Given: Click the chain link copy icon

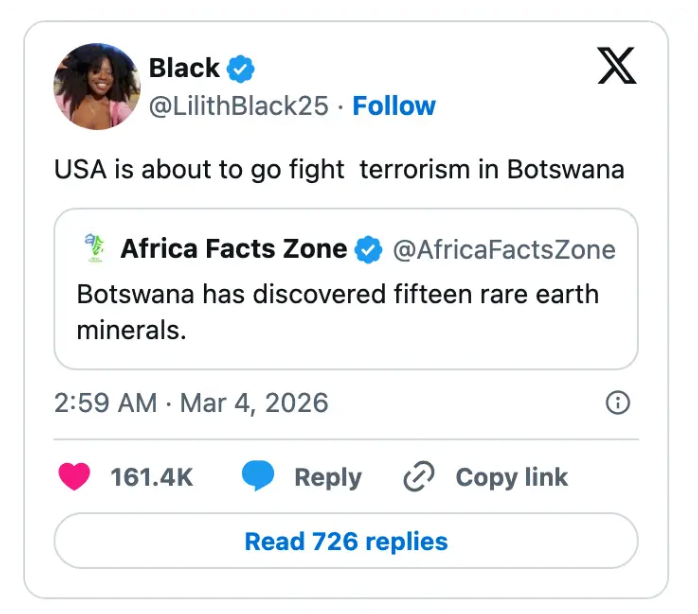Looking at the screenshot, I should pos(418,478).
